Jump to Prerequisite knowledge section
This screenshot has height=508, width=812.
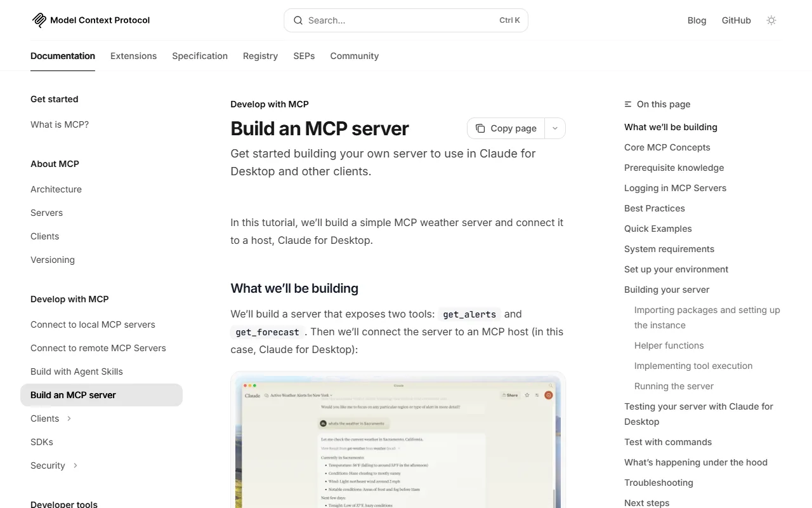[674, 168]
